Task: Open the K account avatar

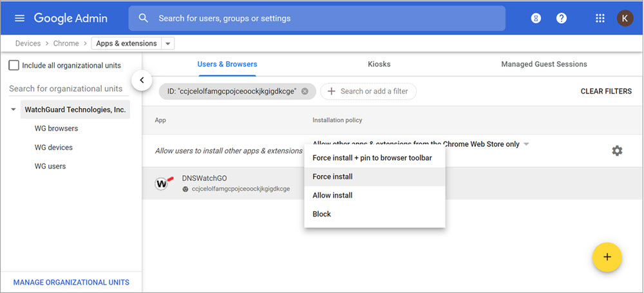Action: (625, 18)
